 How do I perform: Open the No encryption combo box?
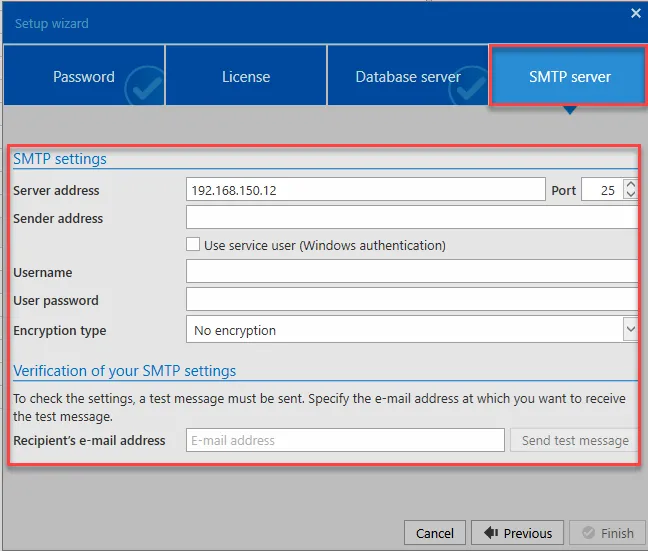412,329
